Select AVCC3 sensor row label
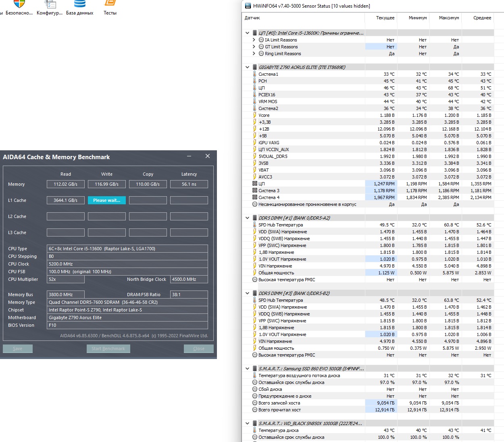Image resolution: width=504 pixels, height=442 pixels. pyautogui.click(x=265, y=177)
